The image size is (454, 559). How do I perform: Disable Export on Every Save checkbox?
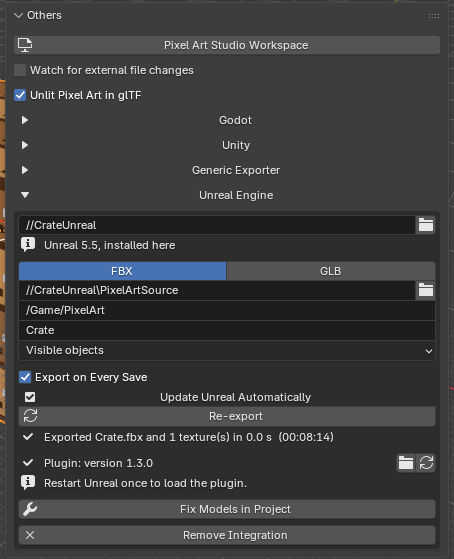tap(25, 377)
